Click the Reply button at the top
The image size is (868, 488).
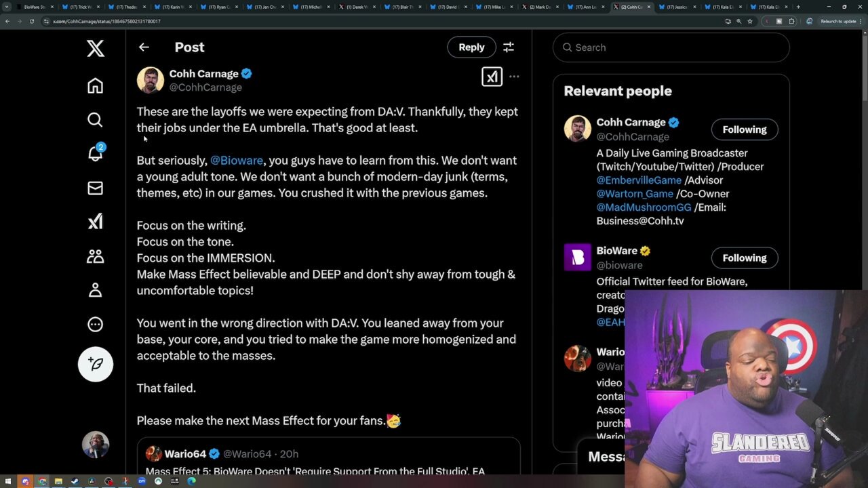coord(471,47)
